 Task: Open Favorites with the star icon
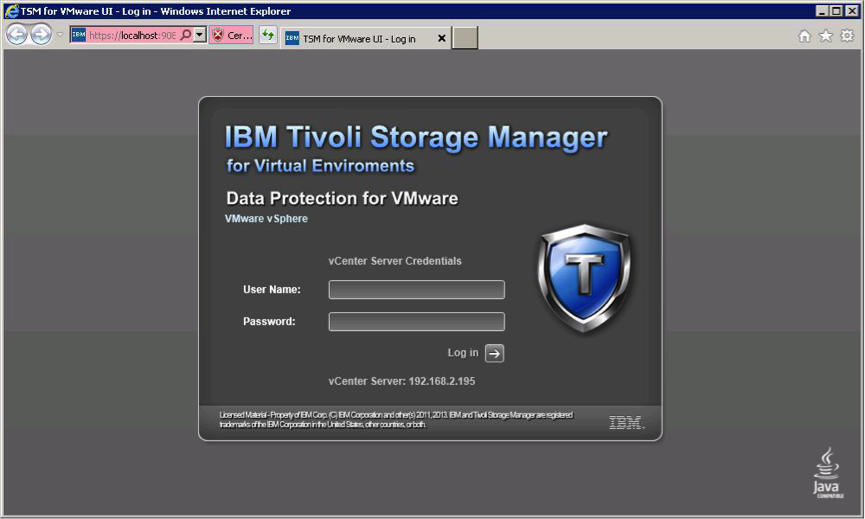826,36
